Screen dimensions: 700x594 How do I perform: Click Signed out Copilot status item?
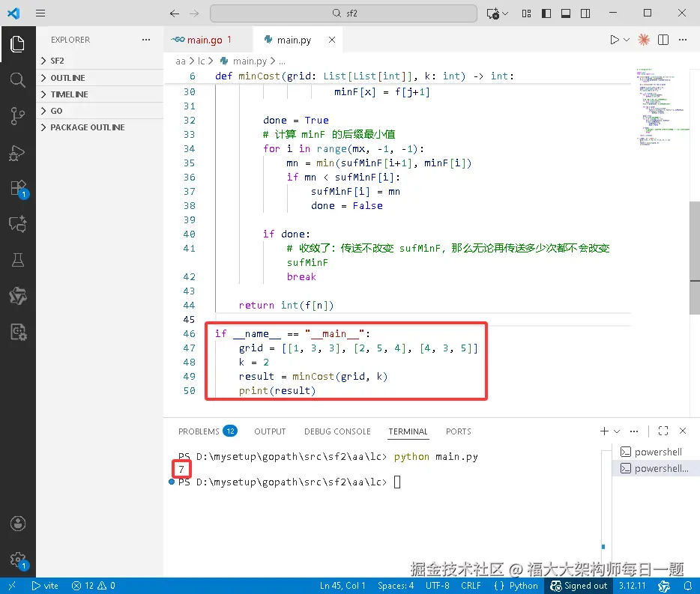click(579, 586)
